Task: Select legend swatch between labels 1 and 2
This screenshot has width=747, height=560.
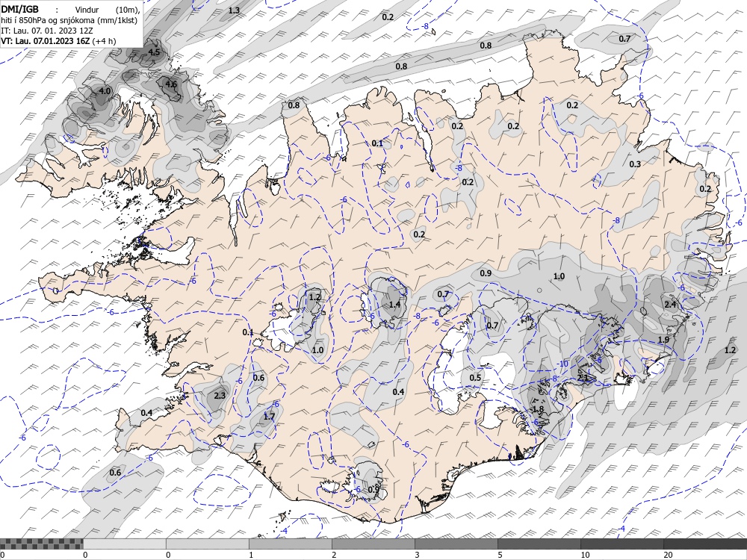Action: pyautogui.click(x=291, y=544)
